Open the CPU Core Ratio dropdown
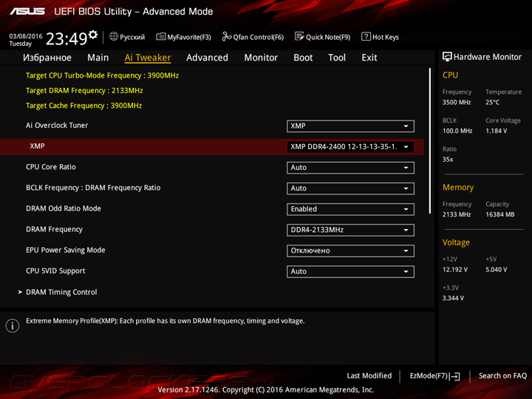 [x=350, y=168]
